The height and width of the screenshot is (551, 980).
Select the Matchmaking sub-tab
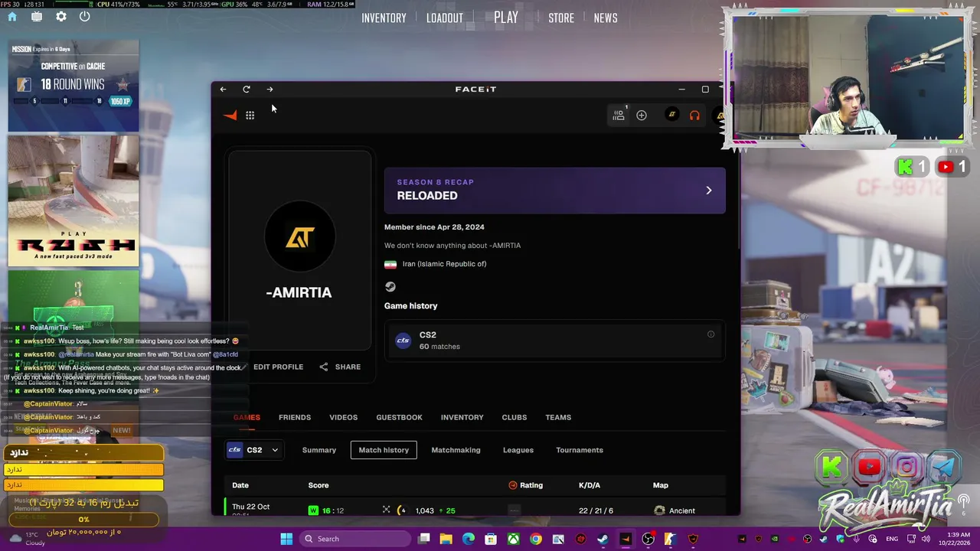coord(456,450)
